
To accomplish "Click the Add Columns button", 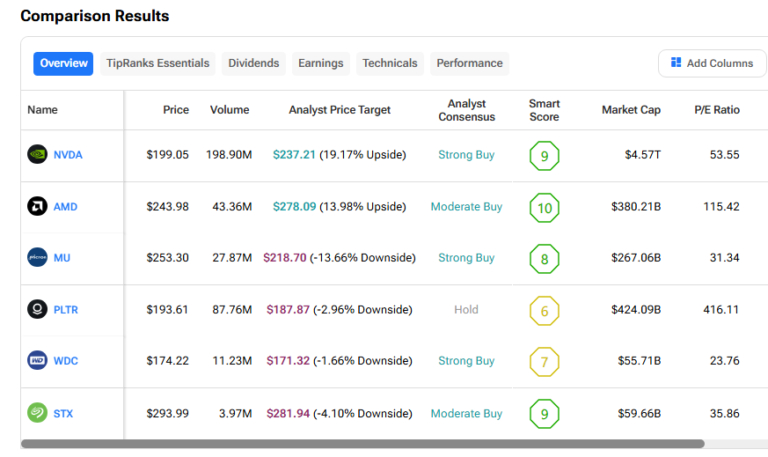I will pyautogui.click(x=712, y=63).
